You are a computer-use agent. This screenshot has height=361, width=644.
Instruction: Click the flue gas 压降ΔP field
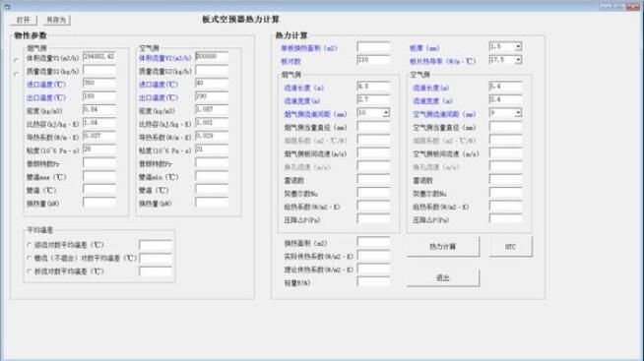click(373, 218)
